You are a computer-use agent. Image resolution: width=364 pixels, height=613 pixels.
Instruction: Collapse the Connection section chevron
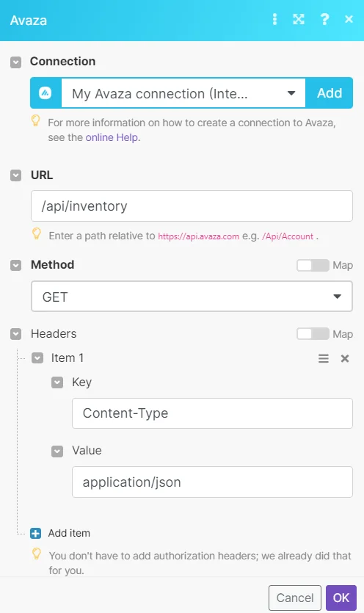coord(15,62)
